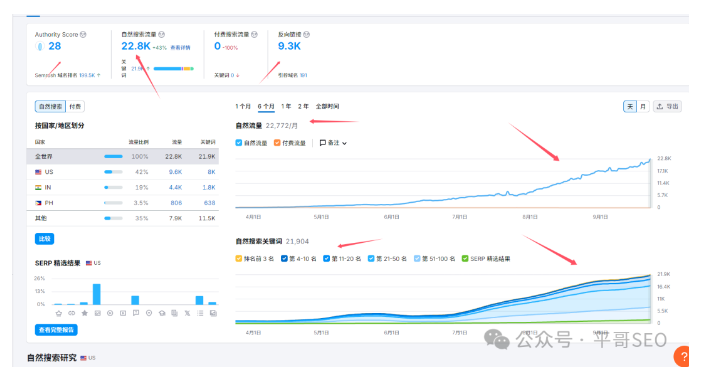Click the link icon under SERP chart

[x=72, y=313]
